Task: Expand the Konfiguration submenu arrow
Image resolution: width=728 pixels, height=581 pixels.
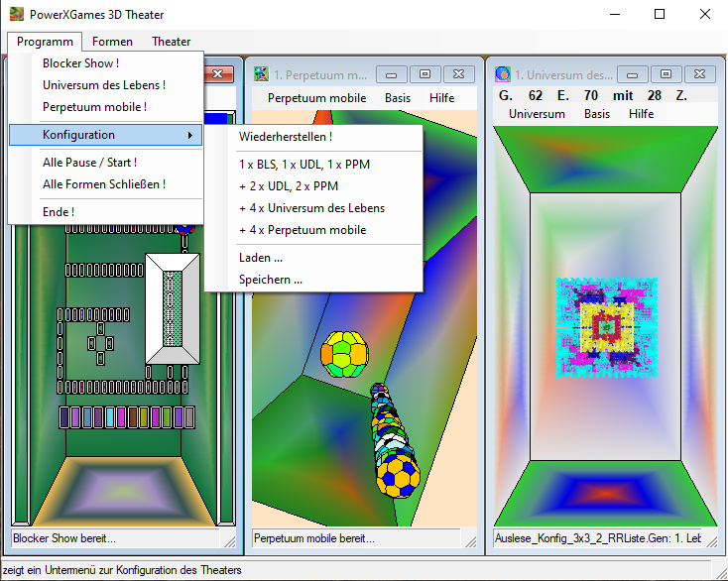Action: point(189,135)
